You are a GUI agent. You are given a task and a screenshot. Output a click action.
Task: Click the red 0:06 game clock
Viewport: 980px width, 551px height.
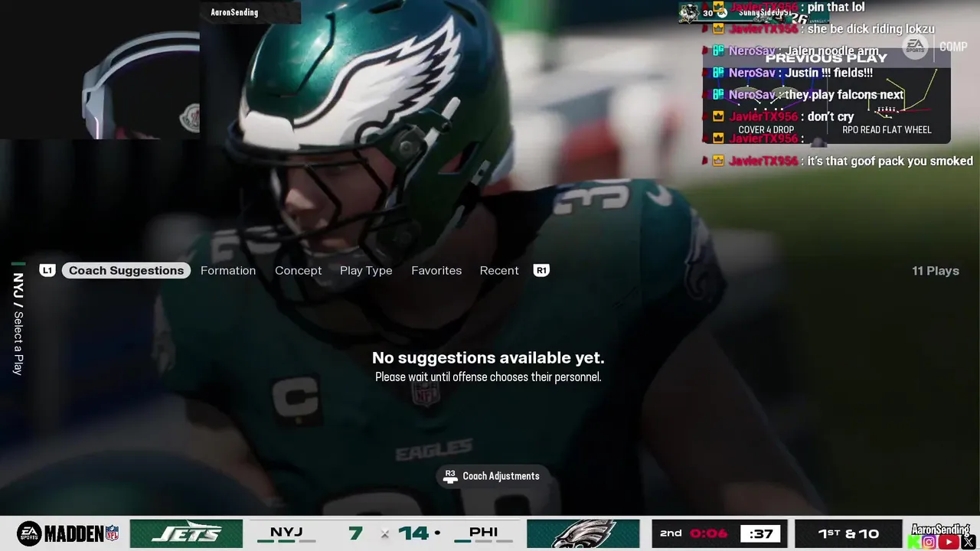(708, 533)
